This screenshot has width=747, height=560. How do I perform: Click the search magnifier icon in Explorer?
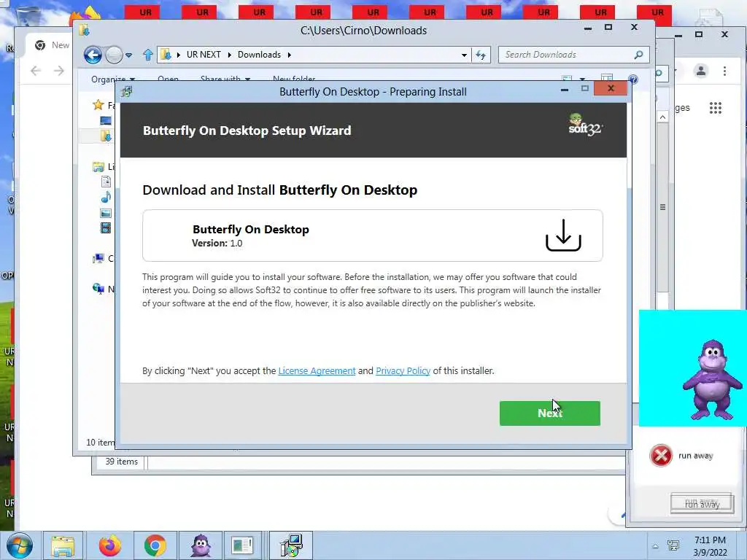639,55
